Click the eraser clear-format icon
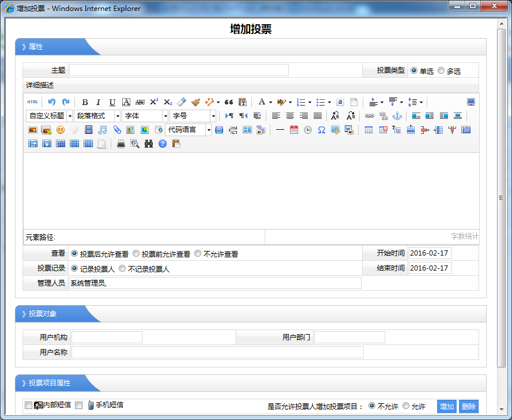 click(182, 102)
